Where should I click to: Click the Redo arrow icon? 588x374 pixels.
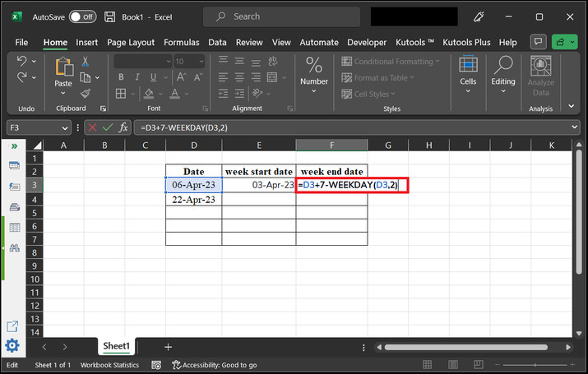(x=21, y=77)
